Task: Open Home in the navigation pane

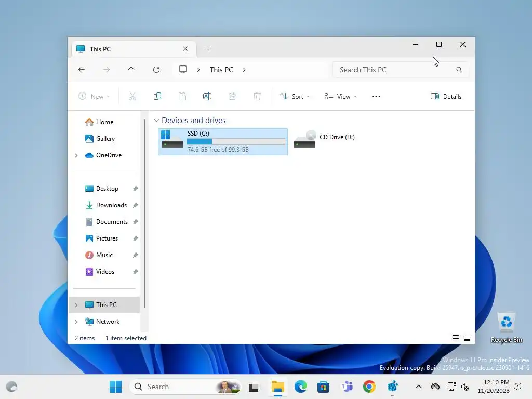Action: tap(104, 122)
